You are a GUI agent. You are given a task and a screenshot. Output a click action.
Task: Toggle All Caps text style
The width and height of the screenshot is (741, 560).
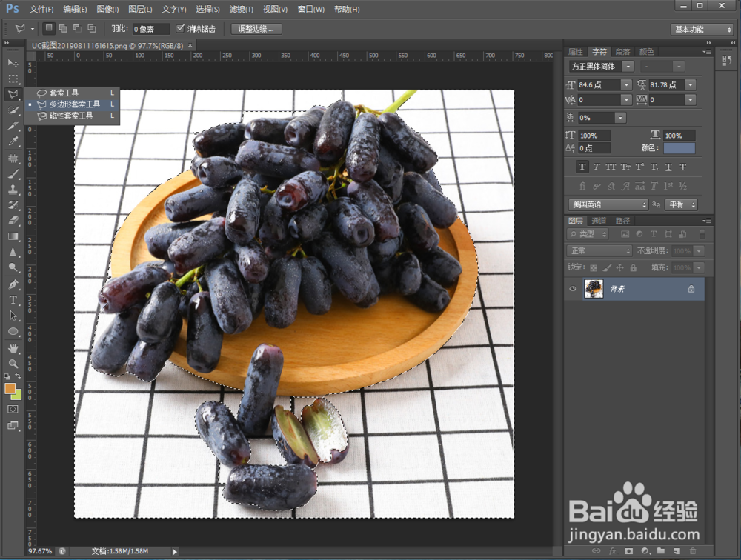pyautogui.click(x=611, y=167)
